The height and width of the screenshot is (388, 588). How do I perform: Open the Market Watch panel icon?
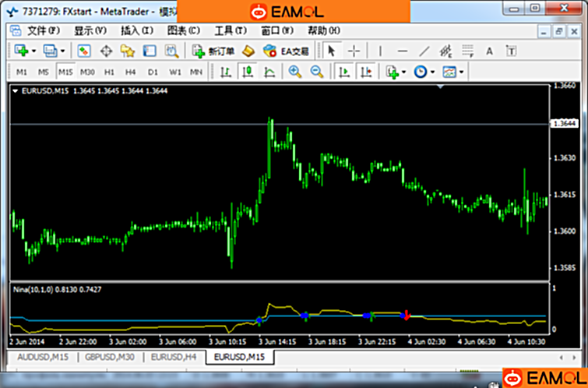point(84,51)
